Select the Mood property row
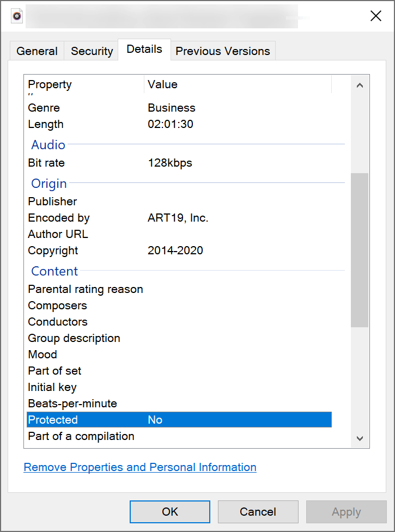Viewport: 395px width, 532px height. pyautogui.click(x=179, y=354)
